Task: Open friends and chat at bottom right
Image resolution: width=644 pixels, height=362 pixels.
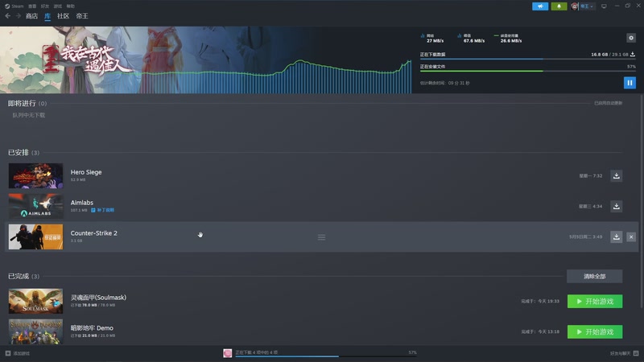Action: pyautogui.click(x=624, y=353)
